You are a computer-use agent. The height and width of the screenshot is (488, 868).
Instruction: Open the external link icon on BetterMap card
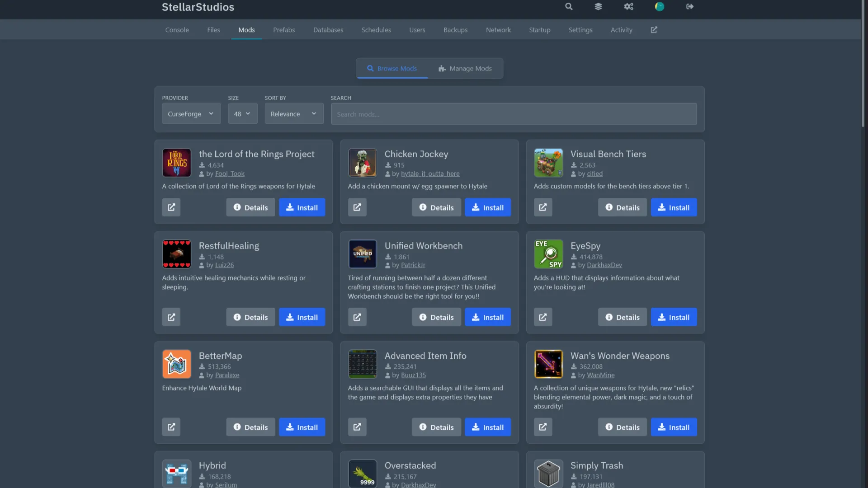point(171,427)
